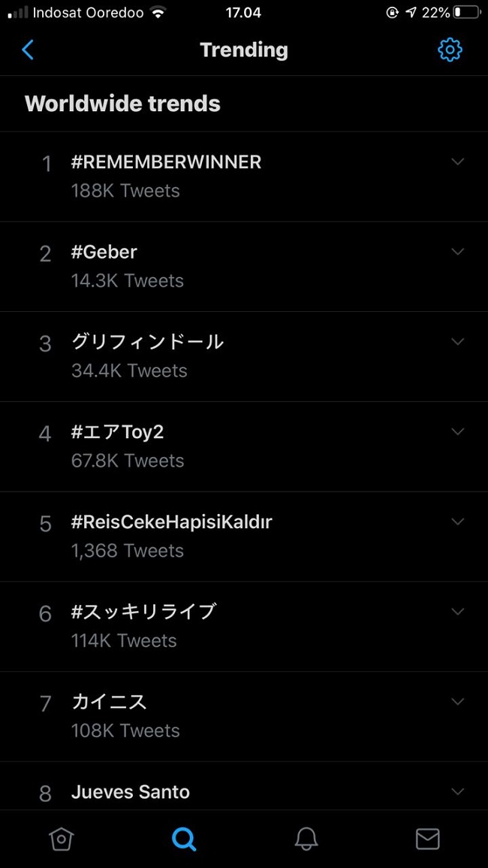The image size is (488, 868).
Task: Select the Trending header tab
Action: point(243,50)
